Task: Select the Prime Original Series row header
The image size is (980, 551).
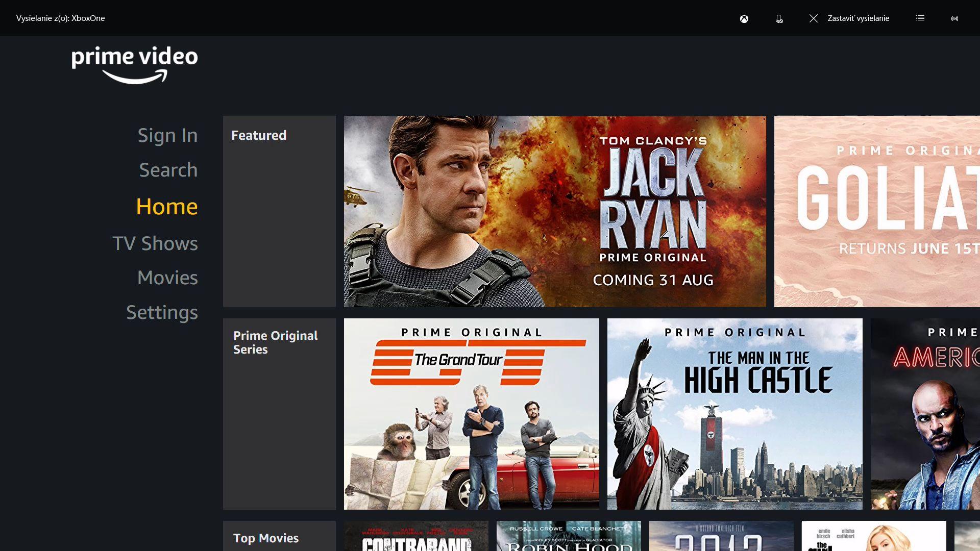Action: tap(279, 414)
